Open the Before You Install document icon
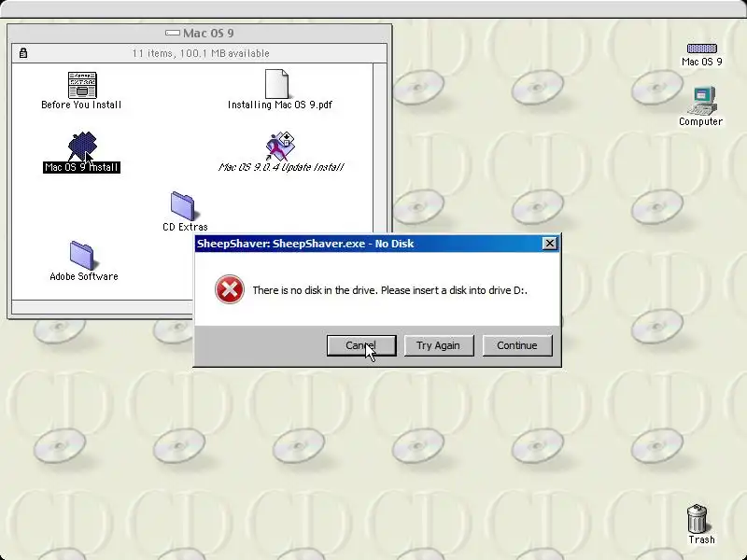The image size is (747, 560). 82,85
